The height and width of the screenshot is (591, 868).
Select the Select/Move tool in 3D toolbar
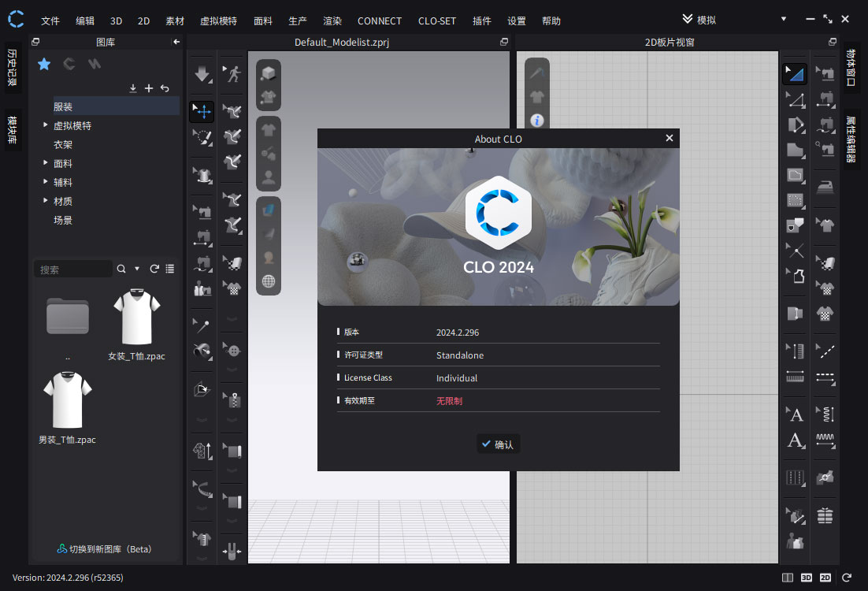(x=202, y=111)
